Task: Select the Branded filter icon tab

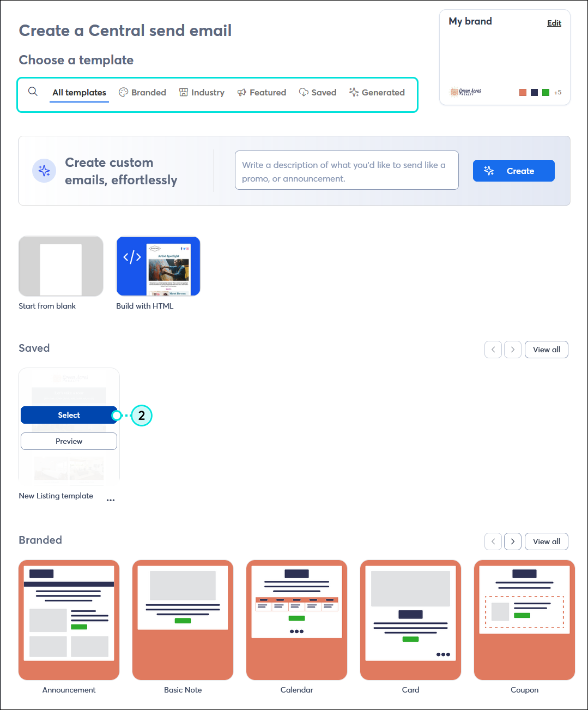Action: pos(123,92)
